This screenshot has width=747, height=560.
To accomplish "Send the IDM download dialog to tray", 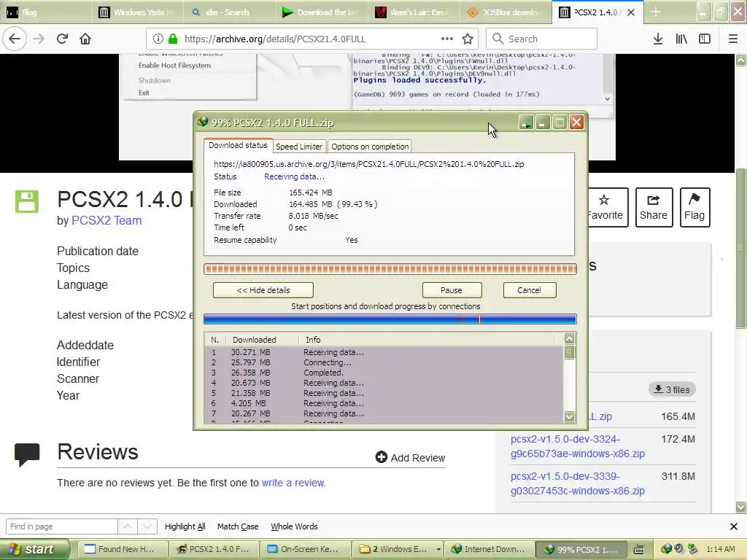I will click(526, 122).
